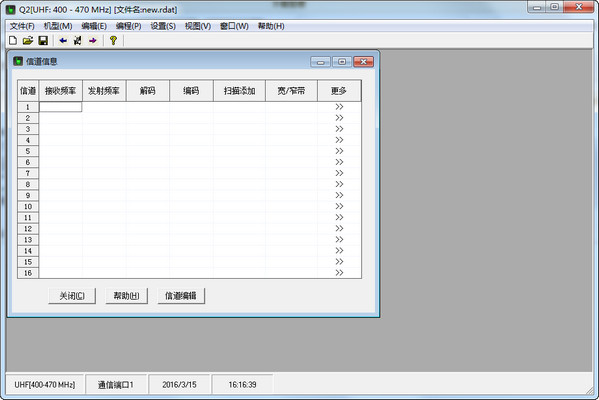Viewport: 599px width, 400px height.
Task: Click the 信道 column header
Action: (28, 91)
